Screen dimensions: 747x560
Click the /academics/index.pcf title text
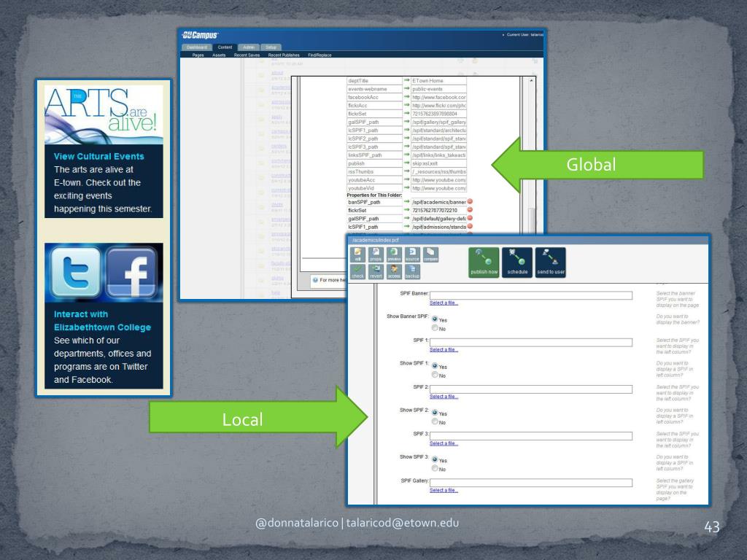(376, 240)
